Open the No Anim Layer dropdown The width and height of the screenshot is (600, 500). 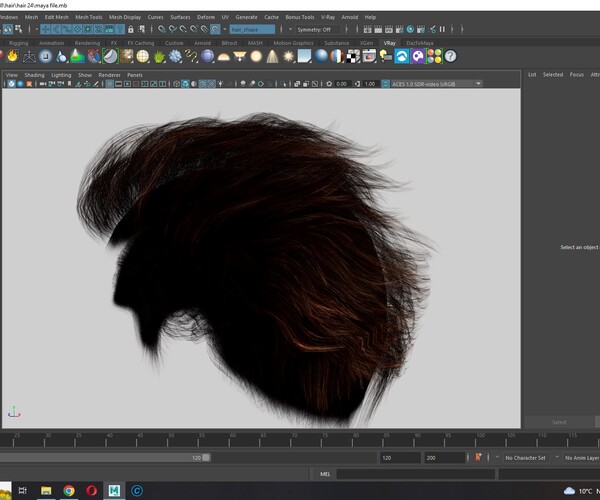pos(582,458)
